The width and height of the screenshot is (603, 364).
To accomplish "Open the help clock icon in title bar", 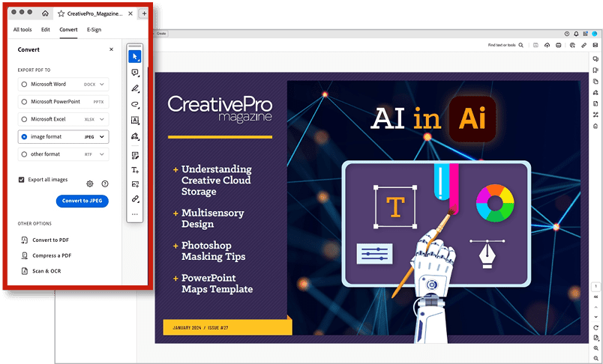I will [x=567, y=34].
